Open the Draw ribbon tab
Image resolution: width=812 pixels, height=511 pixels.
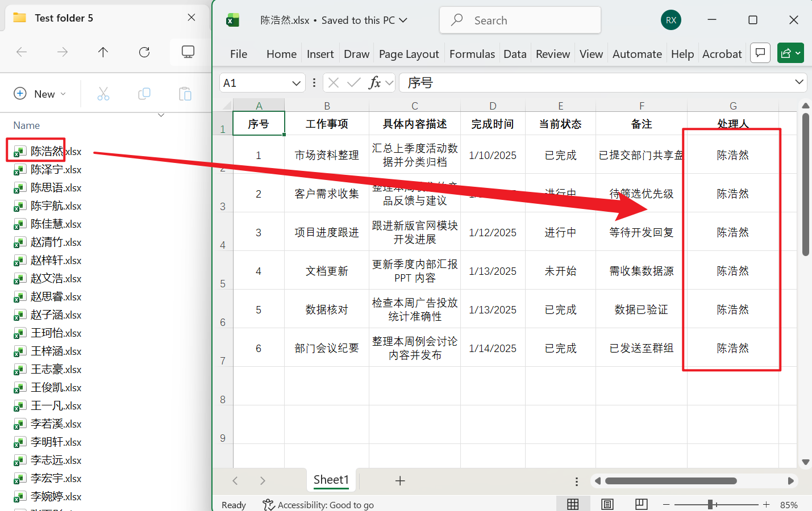(356, 53)
